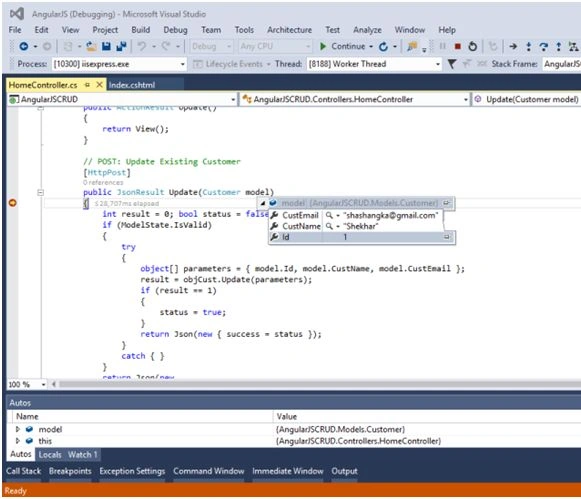Switch to the Index.cshtml tab
581x499 pixels.
[132, 85]
